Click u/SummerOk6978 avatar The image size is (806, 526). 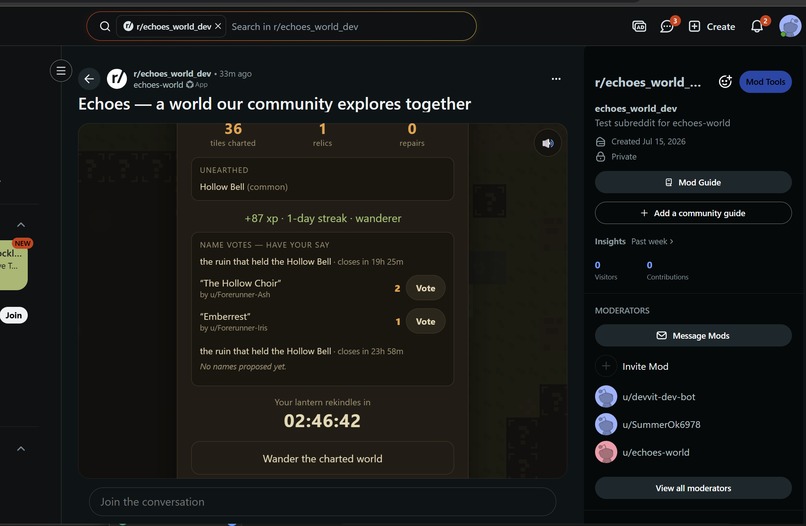606,424
